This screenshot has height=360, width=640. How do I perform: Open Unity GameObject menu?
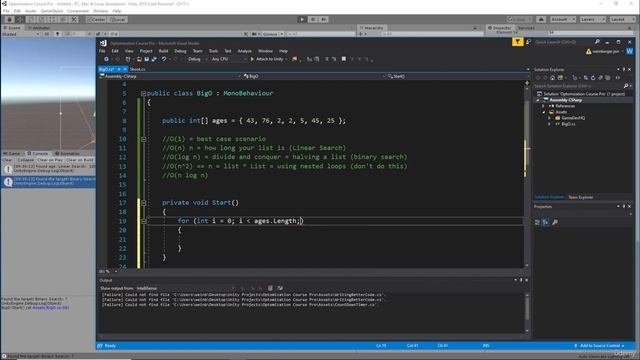click(52, 11)
